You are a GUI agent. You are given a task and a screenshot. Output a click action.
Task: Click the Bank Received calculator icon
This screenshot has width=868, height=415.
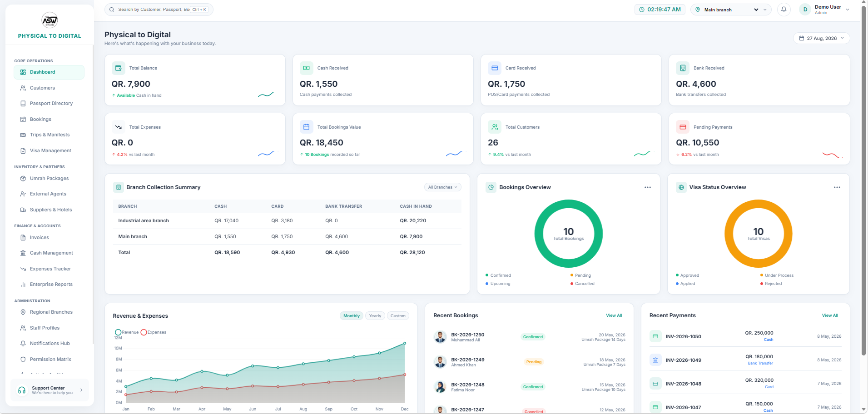683,68
